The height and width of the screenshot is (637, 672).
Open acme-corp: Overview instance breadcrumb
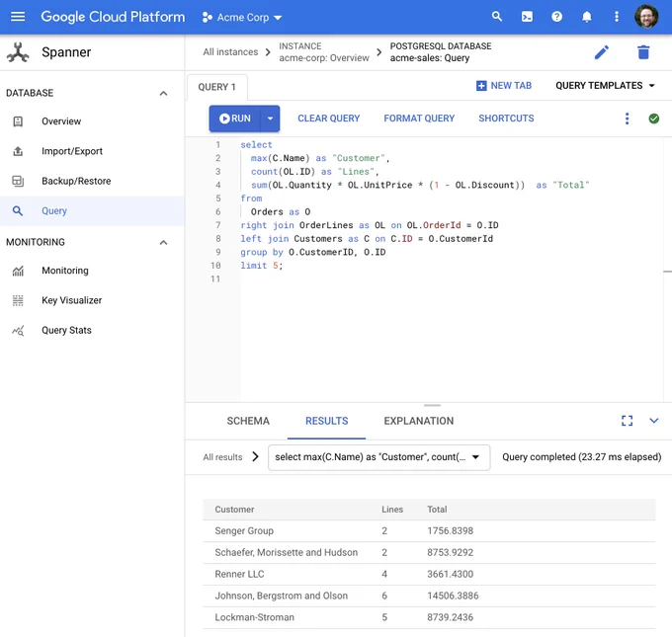tap(323, 51)
